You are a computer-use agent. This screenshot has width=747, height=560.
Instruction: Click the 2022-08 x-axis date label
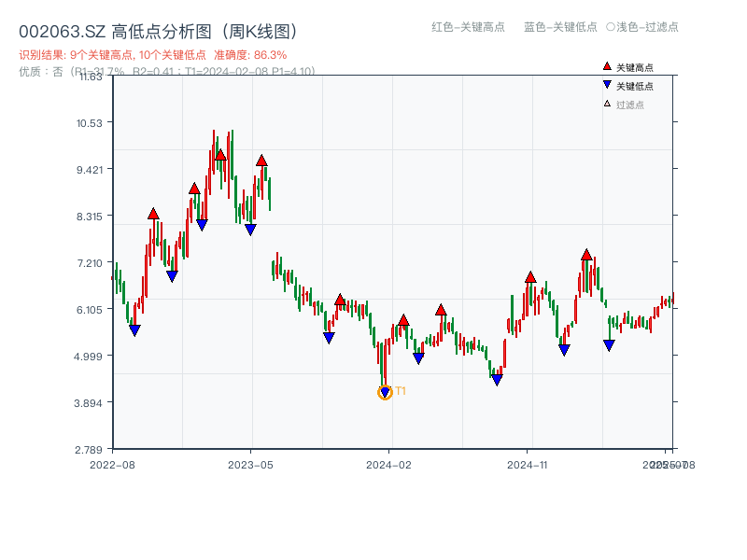click(x=112, y=465)
